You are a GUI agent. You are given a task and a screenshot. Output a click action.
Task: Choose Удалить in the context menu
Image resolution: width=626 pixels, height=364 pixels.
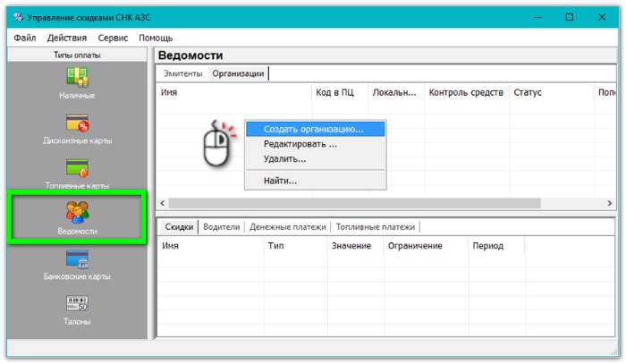coord(284,158)
